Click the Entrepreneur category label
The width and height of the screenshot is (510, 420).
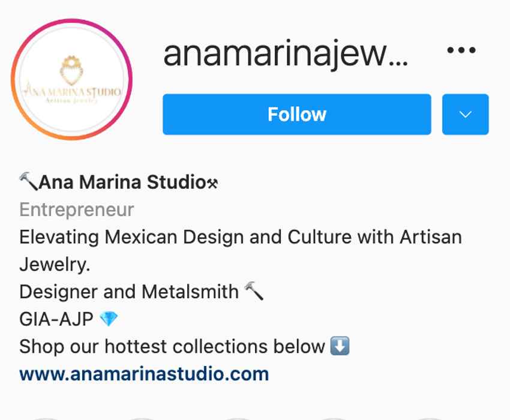coord(77,209)
